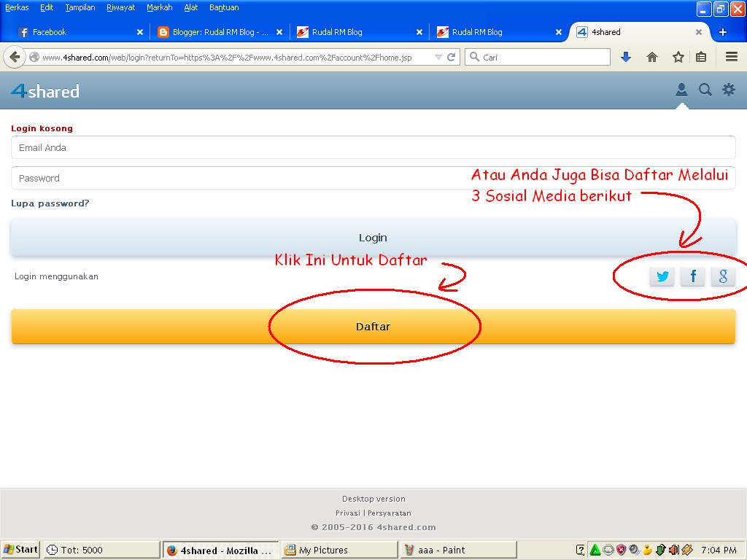Open the Alat menu
Image resolution: width=747 pixels, height=560 pixels.
190,7
